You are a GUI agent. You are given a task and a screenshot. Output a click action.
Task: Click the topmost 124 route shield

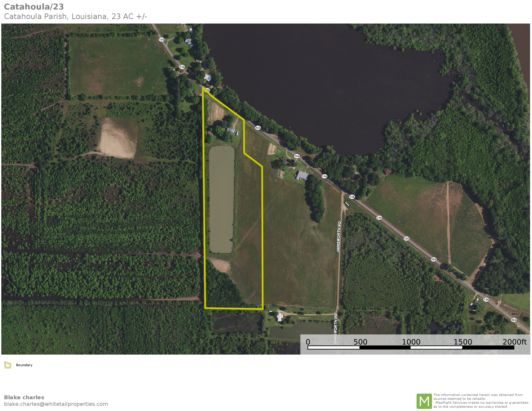click(x=161, y=39)
